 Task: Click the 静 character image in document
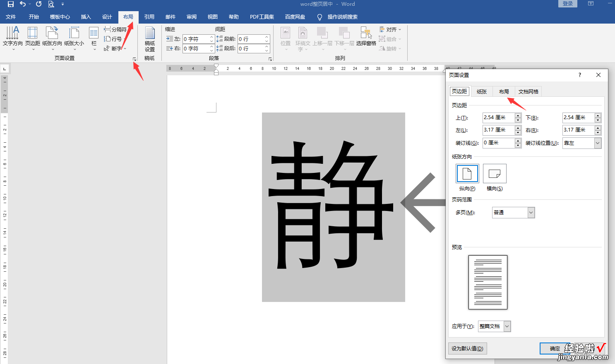tap(334, 207)
